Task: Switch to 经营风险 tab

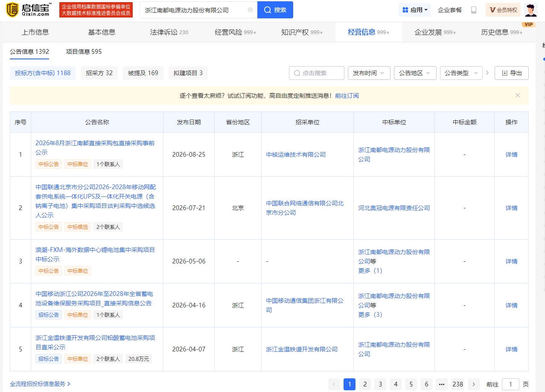Action: (236, 32)
